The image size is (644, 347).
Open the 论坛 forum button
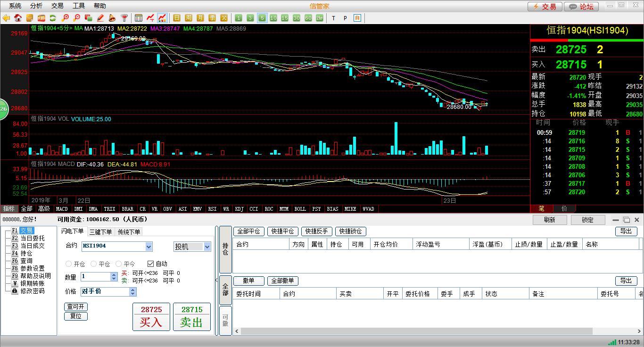(x=581, y=7)
